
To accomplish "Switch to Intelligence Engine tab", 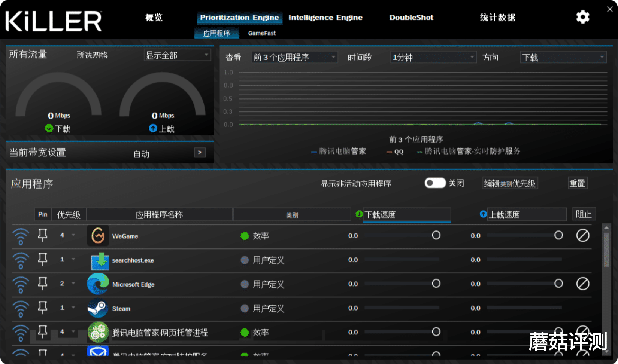I will click(325, 18).
